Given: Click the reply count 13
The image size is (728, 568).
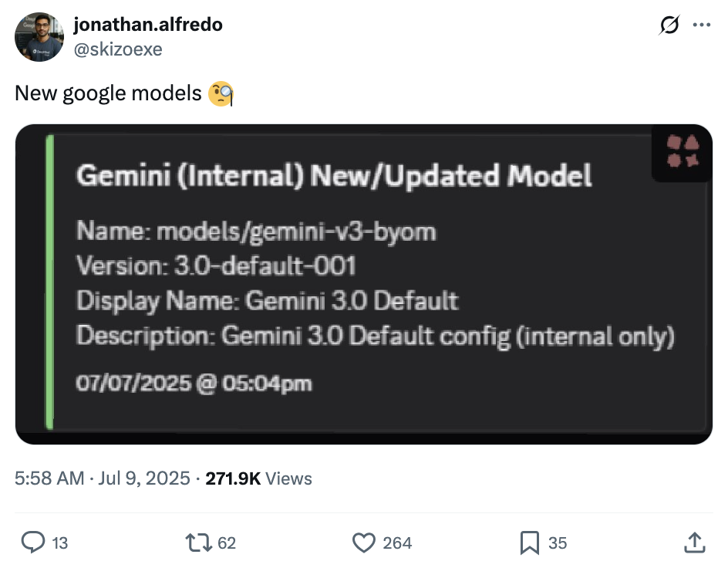Looking at the screenshot, I should tap(59, 543).
